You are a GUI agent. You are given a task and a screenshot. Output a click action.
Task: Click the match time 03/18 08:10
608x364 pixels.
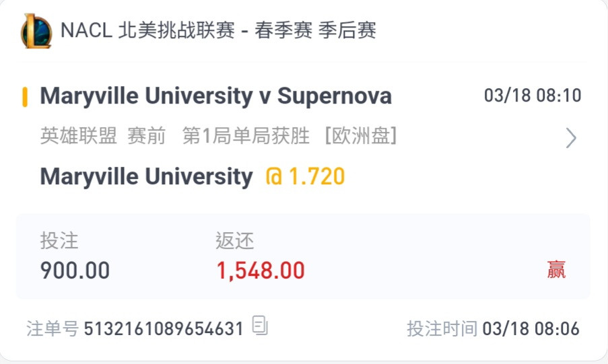[x=533, y=96]
